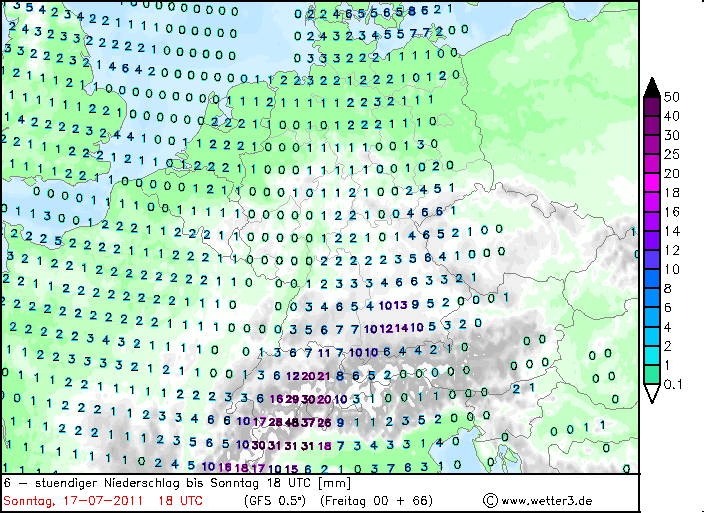Click the map precipitation value 11
Viewport: 704px width, 513px height.
coord(324,353)
